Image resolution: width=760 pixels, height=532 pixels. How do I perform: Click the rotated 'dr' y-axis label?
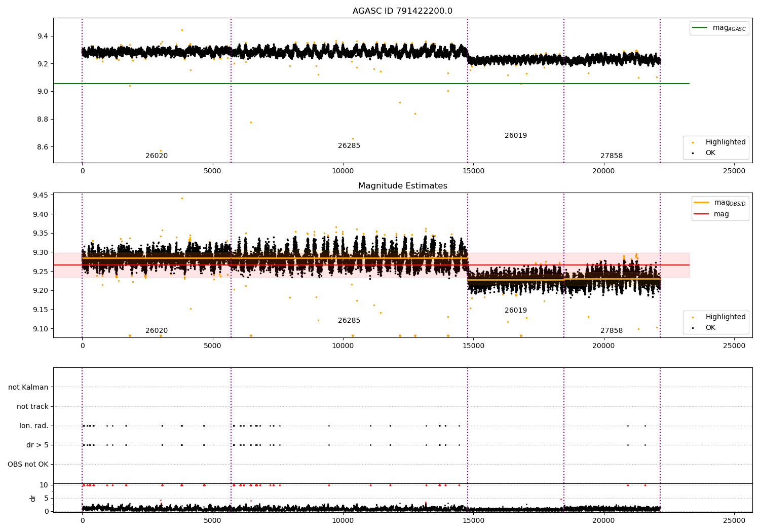pos(33,498)
